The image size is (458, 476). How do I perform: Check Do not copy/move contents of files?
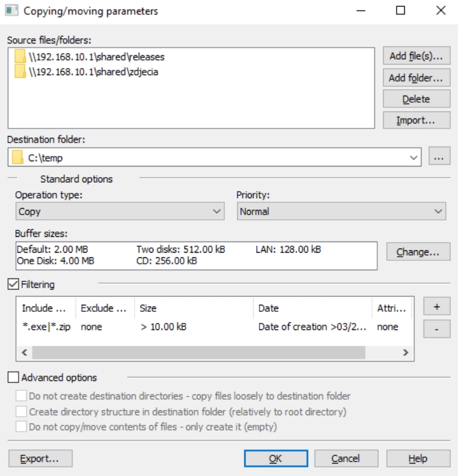click(21, 427)
